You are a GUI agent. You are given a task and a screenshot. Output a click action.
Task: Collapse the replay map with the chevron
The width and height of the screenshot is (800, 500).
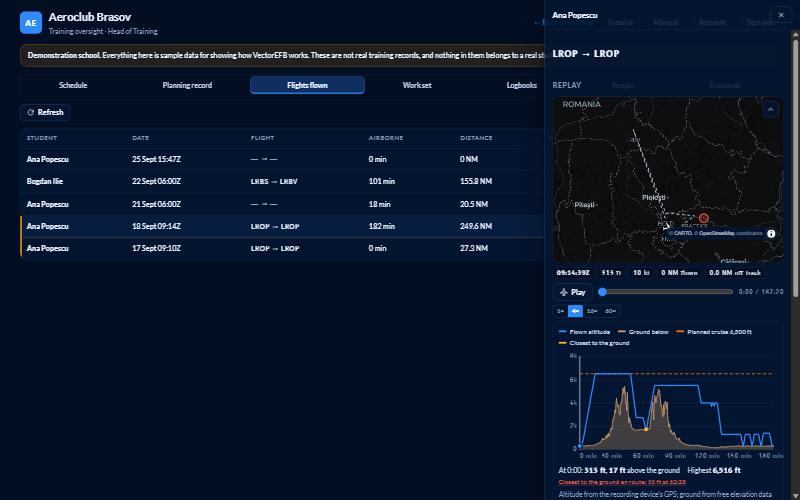click(x=770, y=110)
